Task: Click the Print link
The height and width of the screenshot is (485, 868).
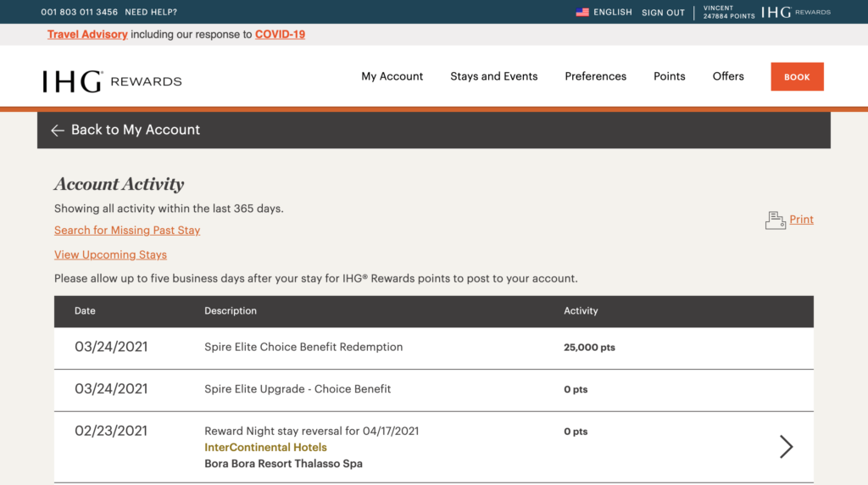Action: (802, 220)
